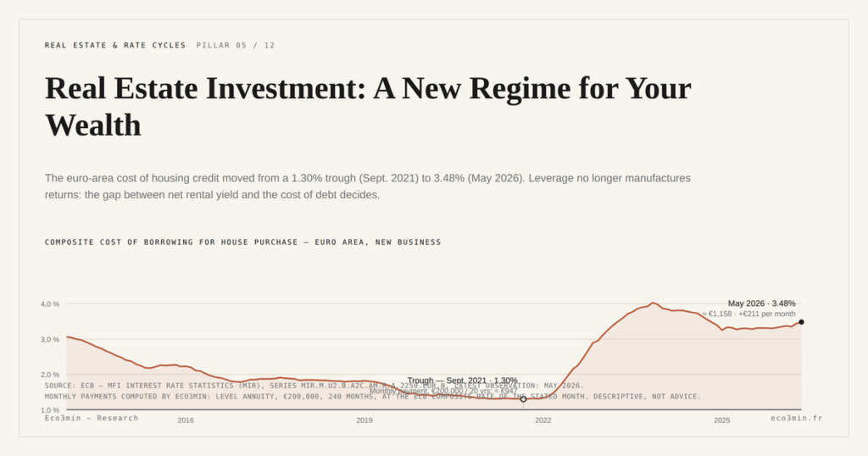This screenshot has width=868, height=456.
Task: Click the '€1,158 · +€211 per month' note
Action: click(x=749, y=314)
